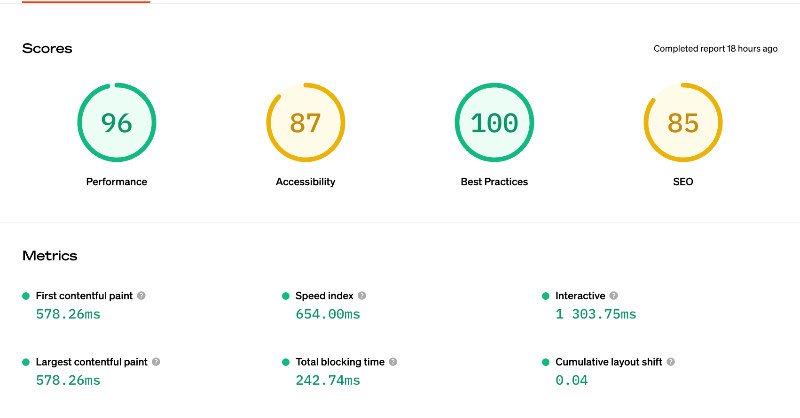Click the Performance score gauge showing 96
The height and width of the screenshot is (418, 800).
(117, 122)
